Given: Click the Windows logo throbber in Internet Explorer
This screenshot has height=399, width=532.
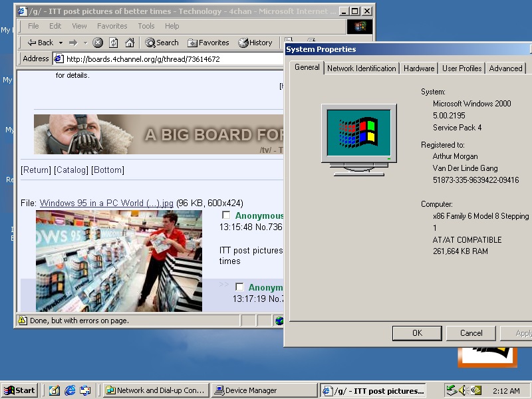Looking at the screenshot, I should [360, 26].
